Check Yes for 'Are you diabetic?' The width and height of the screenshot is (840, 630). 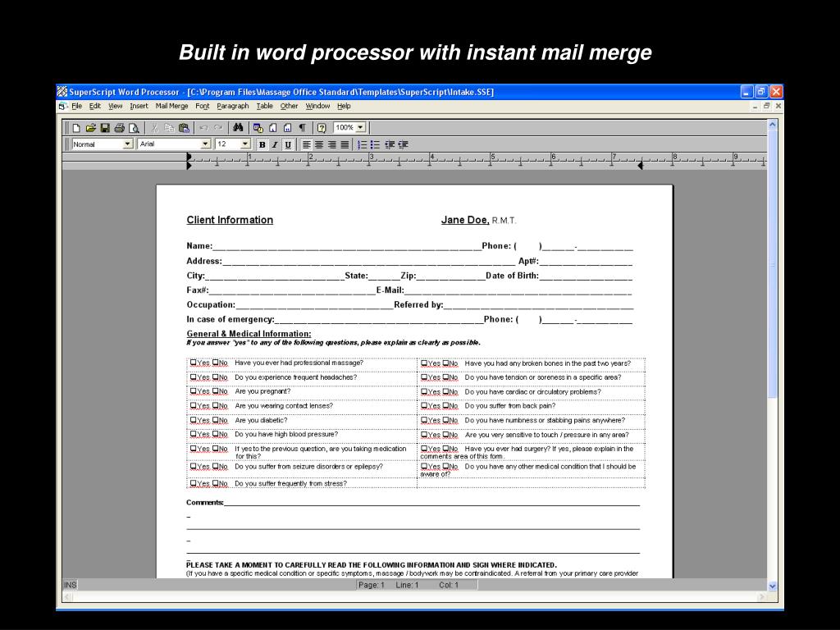pos(194,420)
